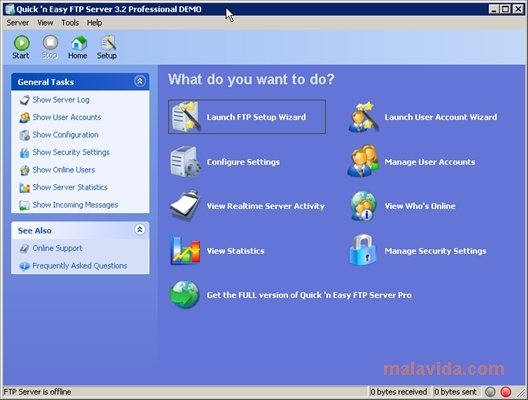
Task: Click '0 bytes received' status bar entry
Action: coord(399,392)
